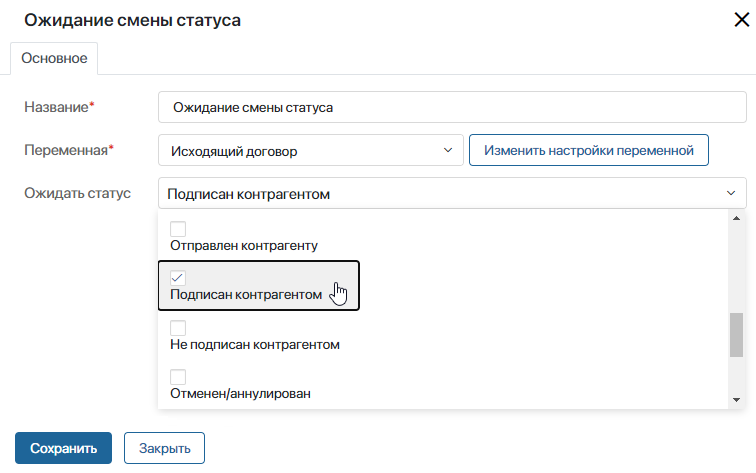Click the Сохранить button
The image size is (756, 473).
[x=63, y=448]
